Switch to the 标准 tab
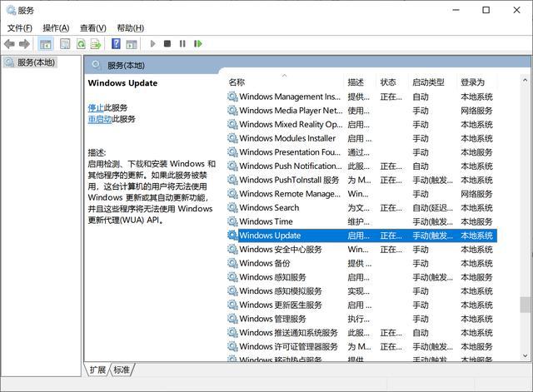The width and height of the screenshot is (533, 392). click(122, 370)
